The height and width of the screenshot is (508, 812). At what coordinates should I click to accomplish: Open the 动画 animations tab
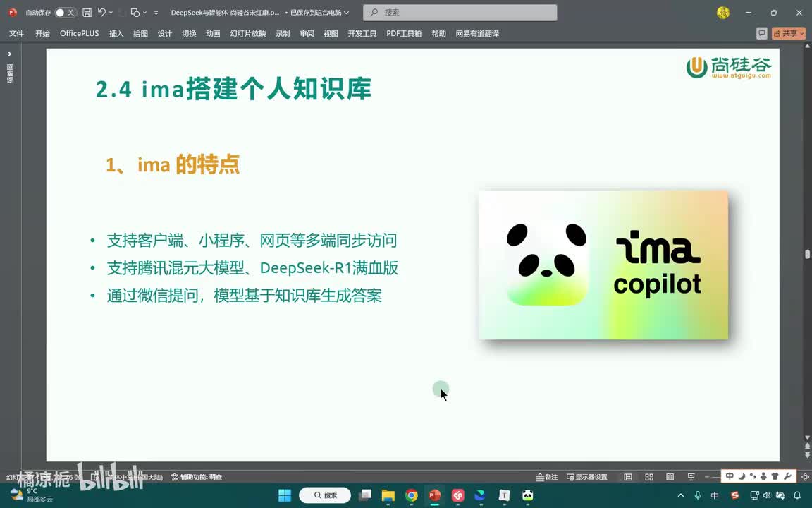tap(213, 33)
